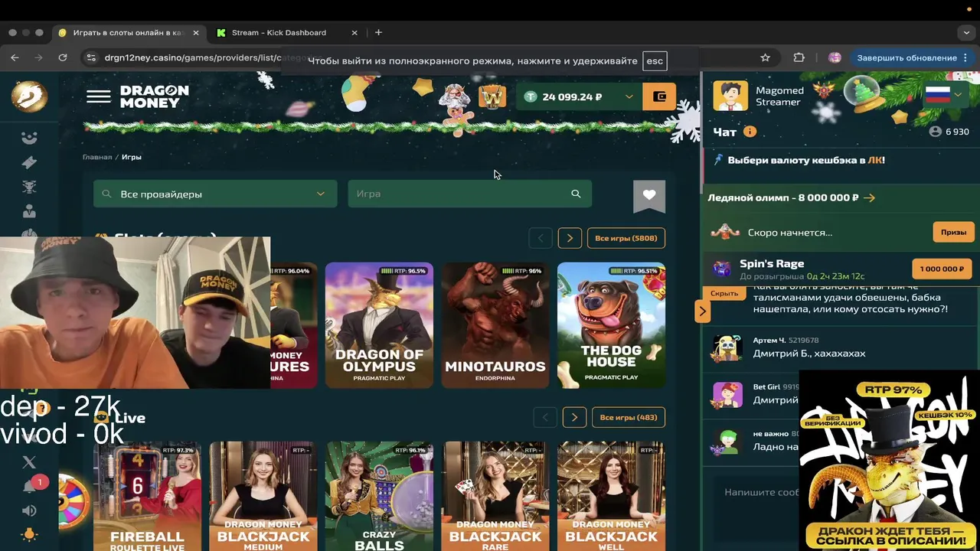Open chat info icon next to Чат
The width and height of the screenshot is (980, 551).
click(x=750, y=132)
